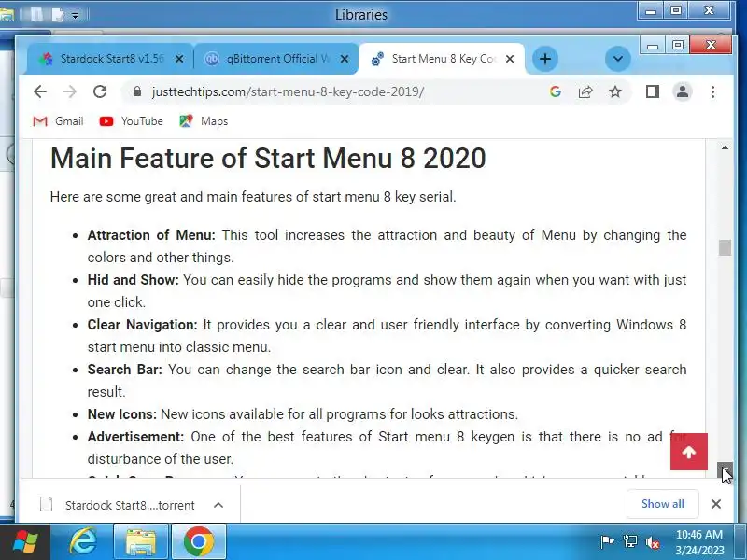Click the Libraries window title bar
Viewport: 747px width, 560px height.
pos(361,15)
